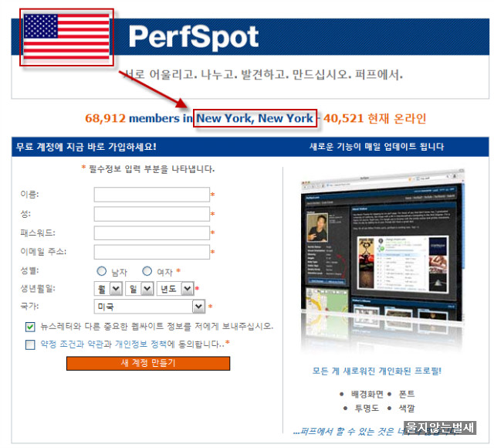Open the 일 day dropdown
This screenshot has height=448, width=494.
tap(140, 288)
